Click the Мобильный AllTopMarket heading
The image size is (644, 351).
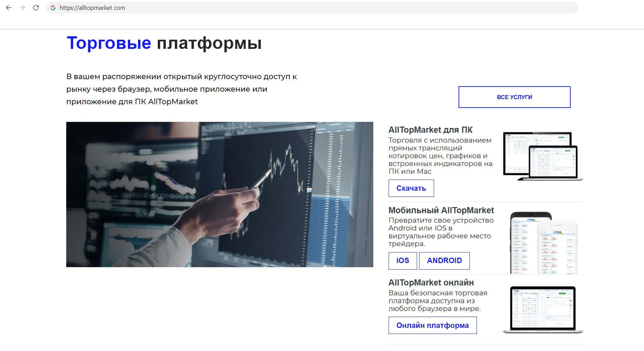coord(441,210)
